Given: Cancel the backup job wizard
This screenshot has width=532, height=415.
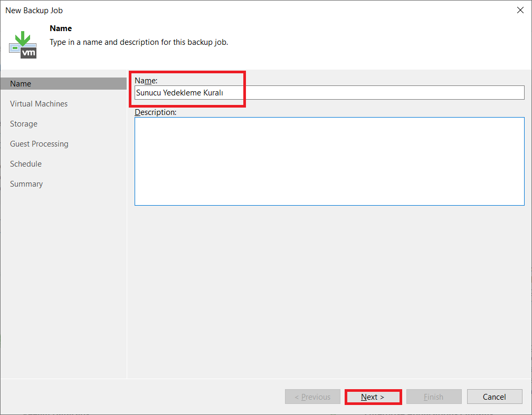Looking at the screenshot, I should (494, 397).
